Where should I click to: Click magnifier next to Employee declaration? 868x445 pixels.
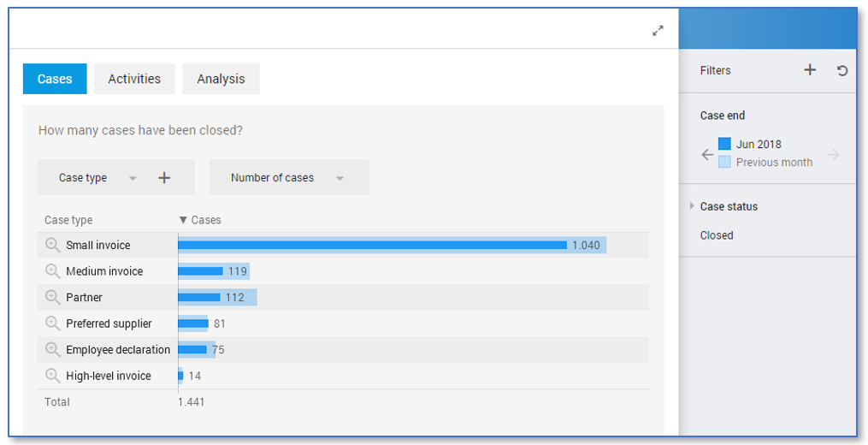[x=53, y=350]
